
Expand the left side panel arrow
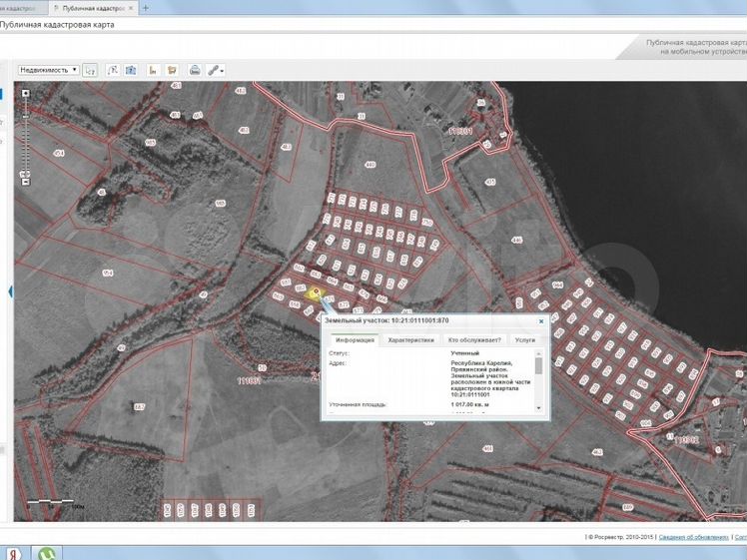pos(11,291)
